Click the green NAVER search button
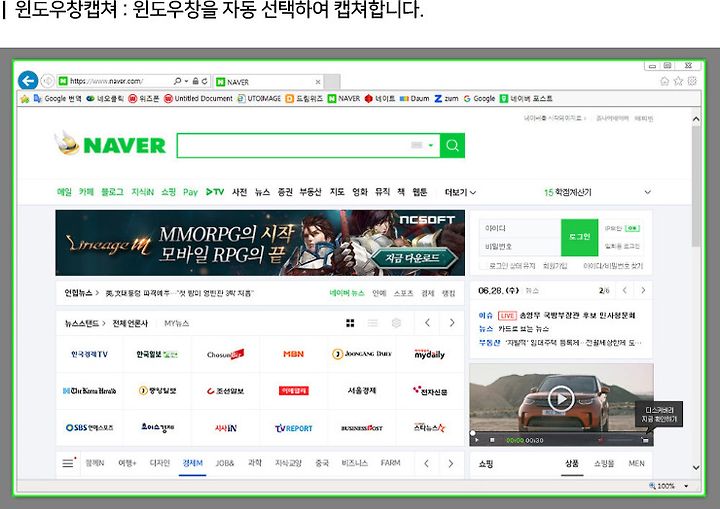The image size is (720, 509). coord(452,146)
